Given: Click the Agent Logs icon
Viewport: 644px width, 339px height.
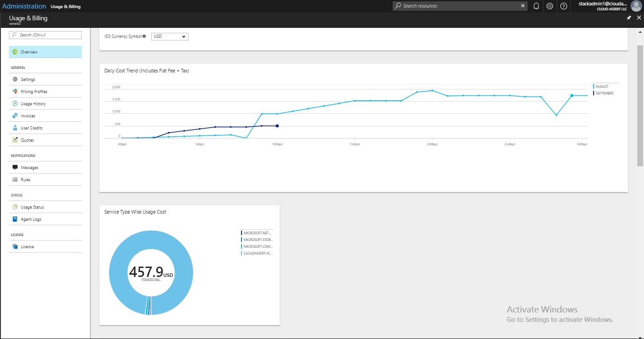Looking at the screenshot, I should click(x=15, y=219).
